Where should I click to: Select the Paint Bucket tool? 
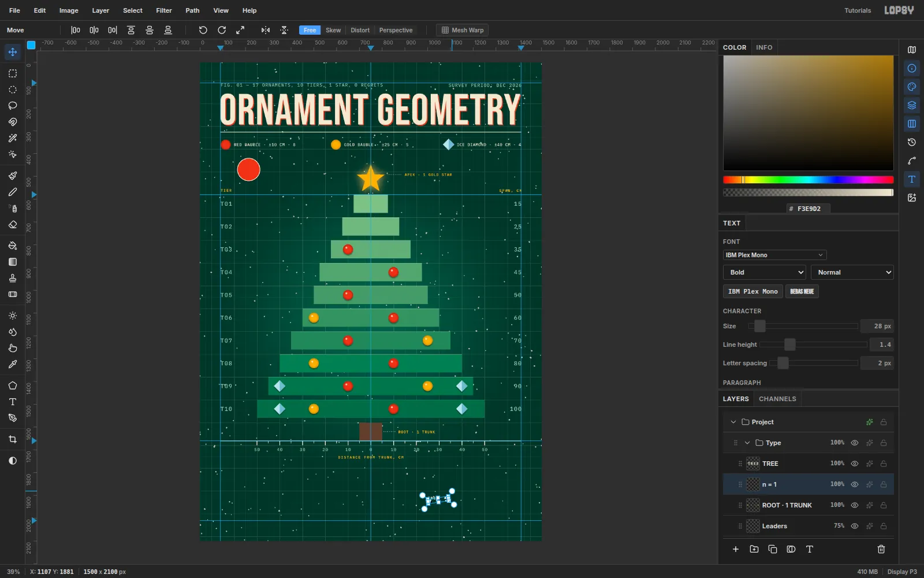coord(12,246)
